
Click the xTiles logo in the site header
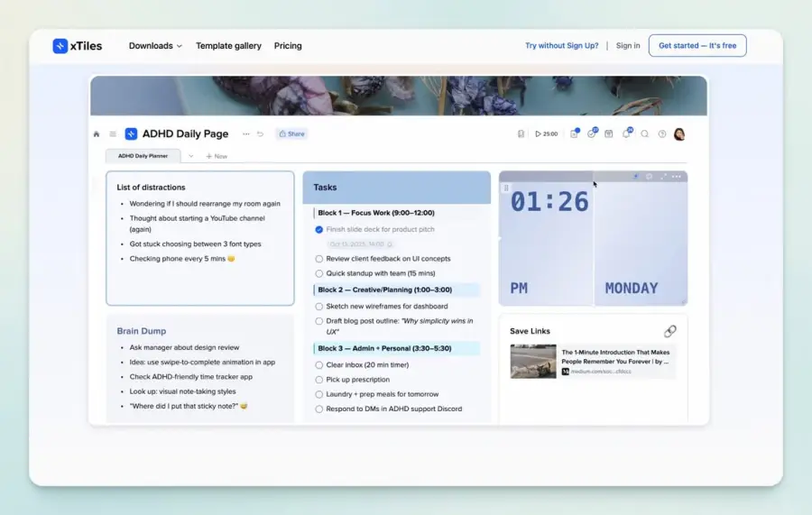78,46
